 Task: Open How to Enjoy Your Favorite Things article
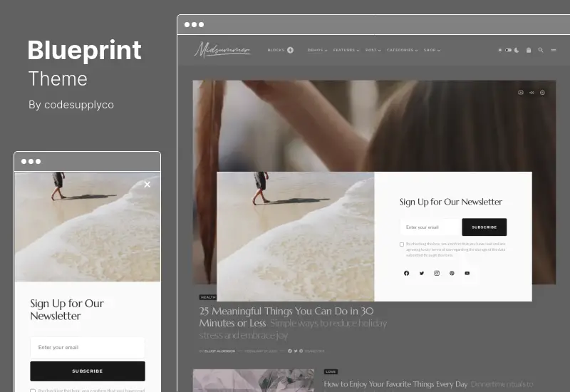395,384
